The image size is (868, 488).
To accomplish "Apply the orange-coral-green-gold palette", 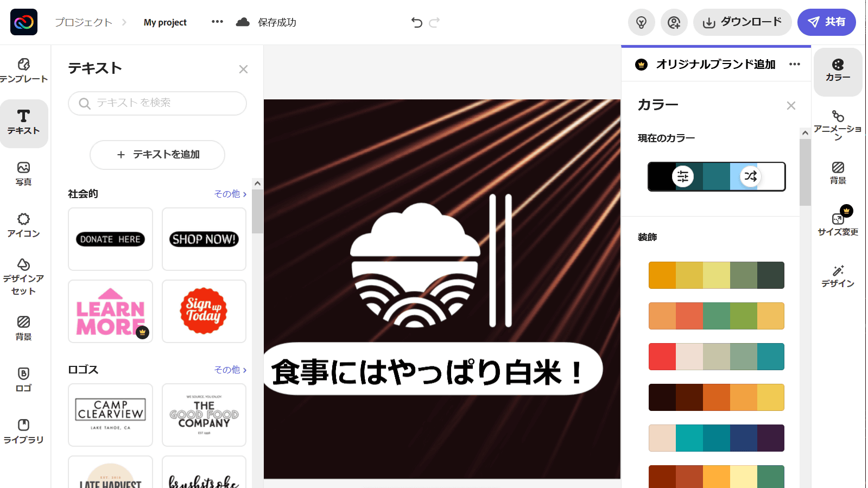I will point(717,316).
